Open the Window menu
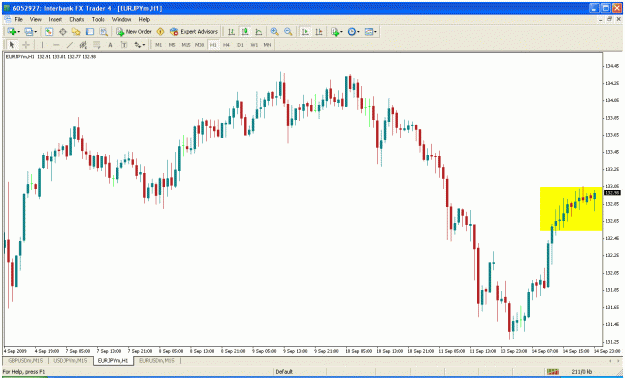The image size is (625, 378). coord(121,19)
